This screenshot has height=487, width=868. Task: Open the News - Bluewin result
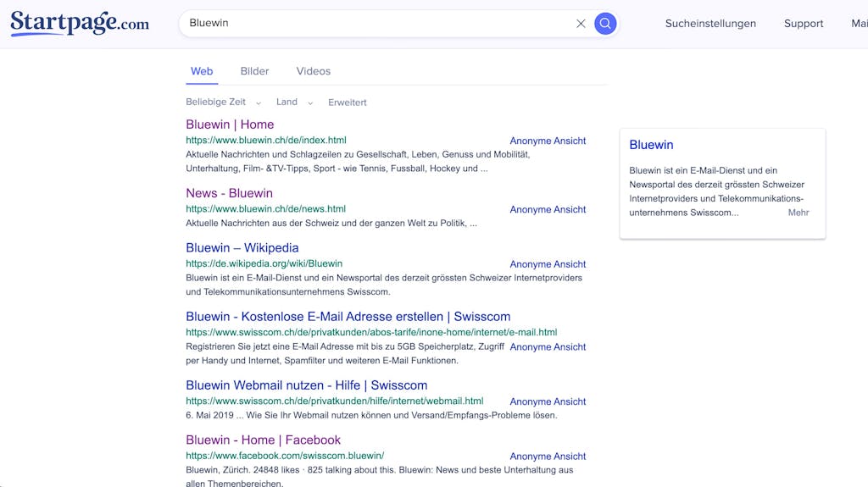tap(229, 193)
